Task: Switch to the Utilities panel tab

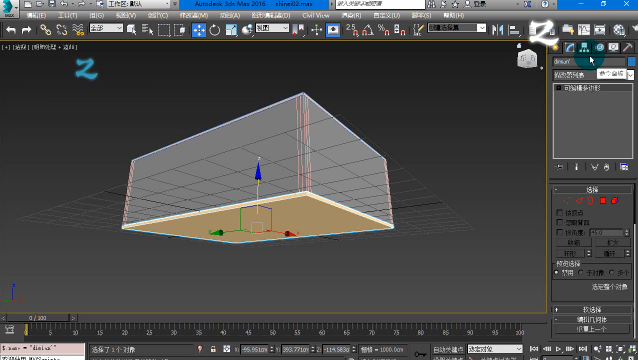Action: coord(627,48)
